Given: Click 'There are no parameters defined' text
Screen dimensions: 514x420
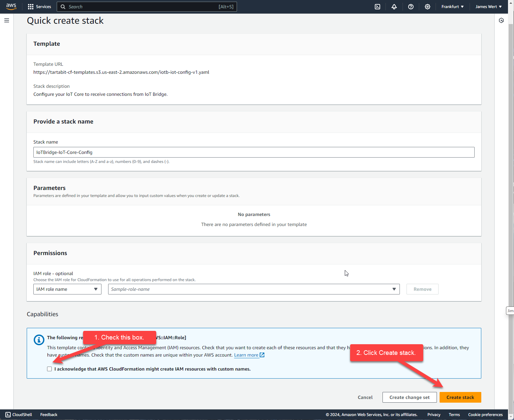Looking at the screenshot, I should 254,224.
